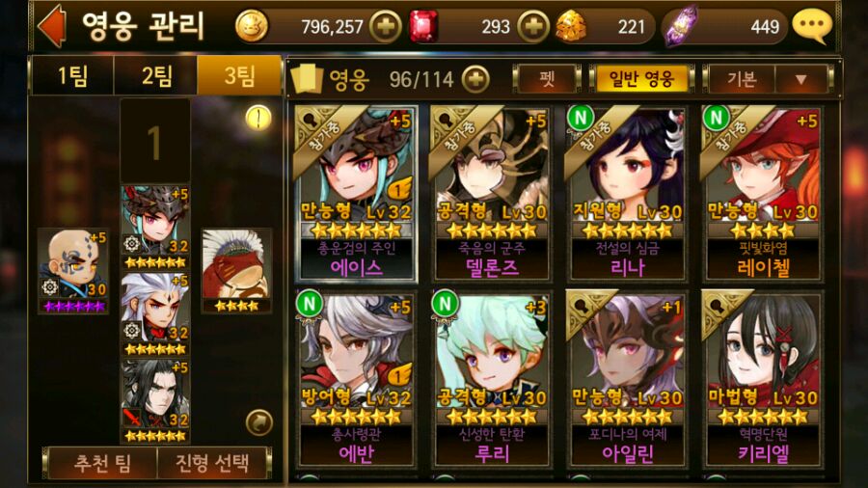Screen dimensions: 868x488
Task: Click the sort dropdown arrow
Action: pos(800,80)
